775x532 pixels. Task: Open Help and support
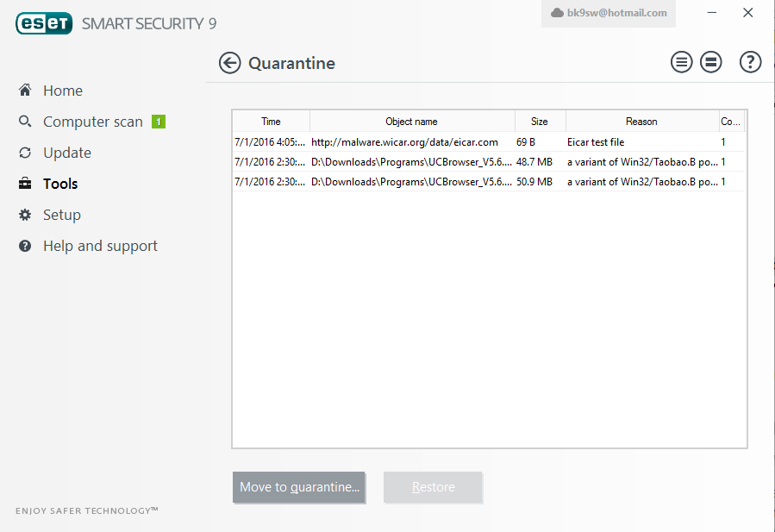pos(100,246)
